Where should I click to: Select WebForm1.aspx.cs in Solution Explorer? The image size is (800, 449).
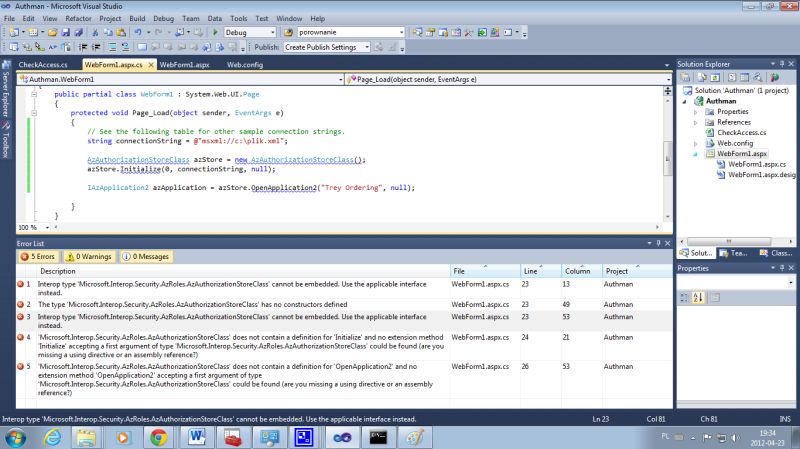[757, 164]
